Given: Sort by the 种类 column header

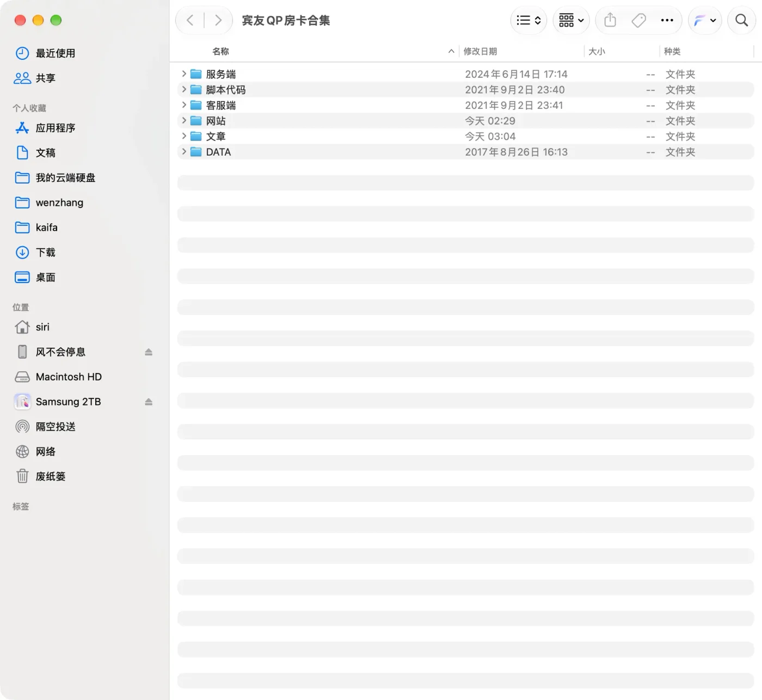Looking at the screenshot, I should (672, 51).
